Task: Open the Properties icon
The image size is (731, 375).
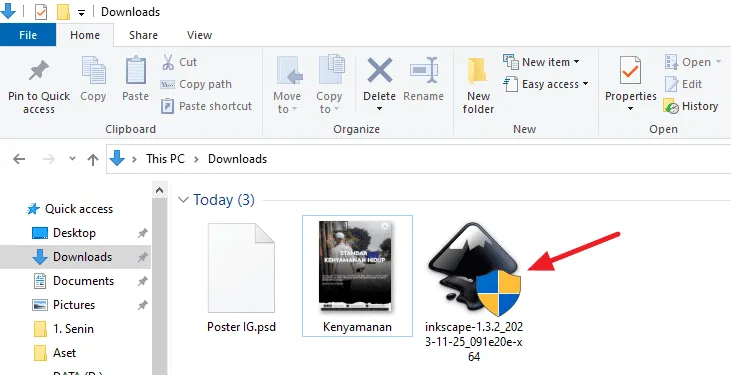Action: (x=630, y=70)
